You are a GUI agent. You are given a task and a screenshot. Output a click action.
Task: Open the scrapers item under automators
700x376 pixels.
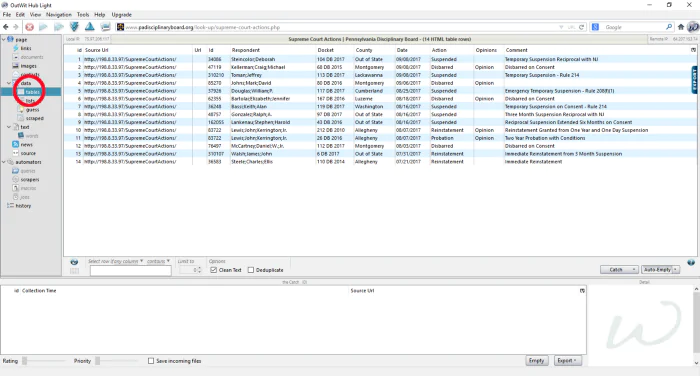click(x=29, y=180)
